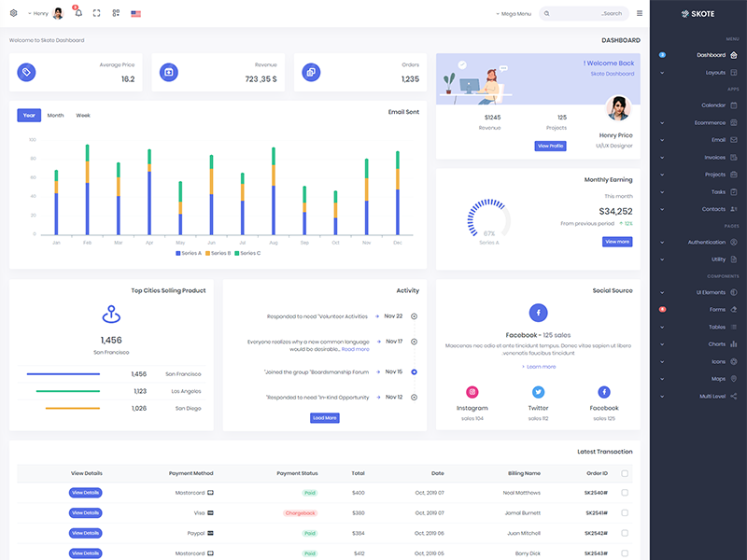Open the notifications bell icon
Screen dimensions: 747x560
78,13
